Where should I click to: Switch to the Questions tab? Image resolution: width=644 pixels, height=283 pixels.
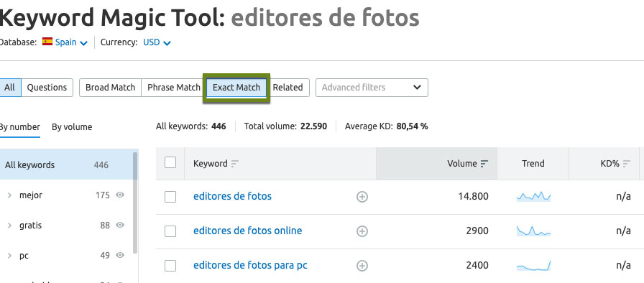pyautogui.click(x=47, y=88)
